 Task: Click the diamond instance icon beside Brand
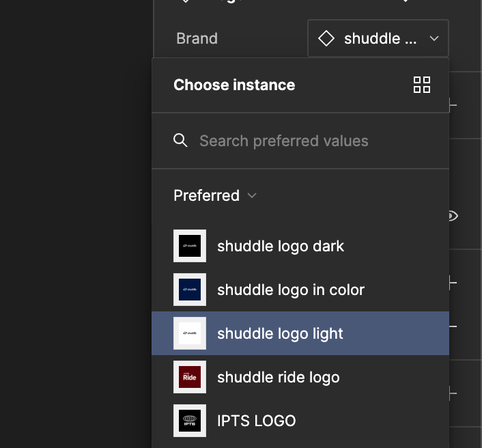[326, 39]
